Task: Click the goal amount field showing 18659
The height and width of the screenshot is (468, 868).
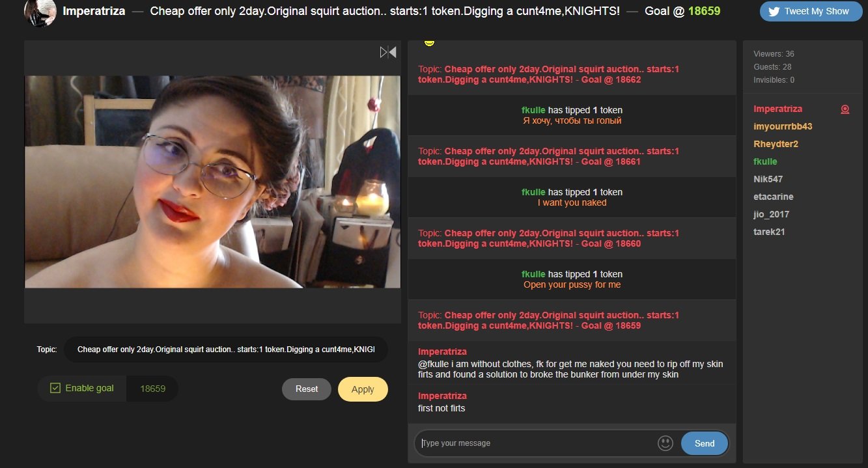Action: pyautogui.click(x=153, y=389)
